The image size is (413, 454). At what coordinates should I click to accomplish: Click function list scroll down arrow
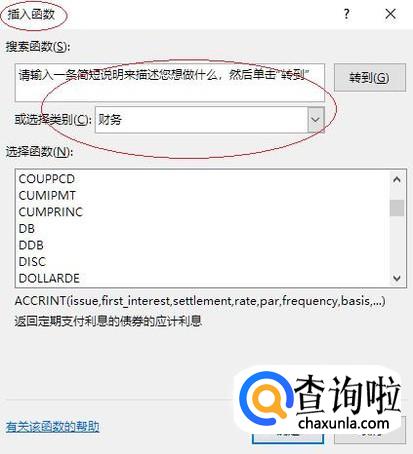click(397, 278)
